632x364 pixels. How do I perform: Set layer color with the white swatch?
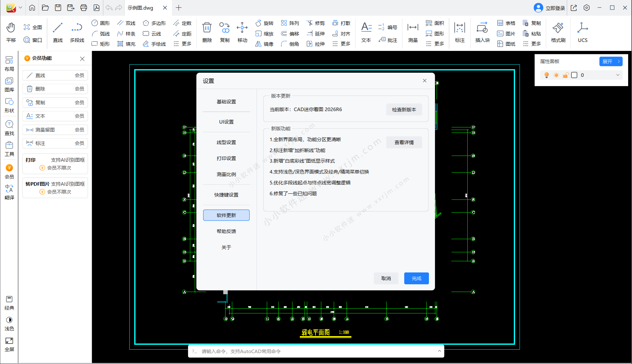[x=574, y=75]
